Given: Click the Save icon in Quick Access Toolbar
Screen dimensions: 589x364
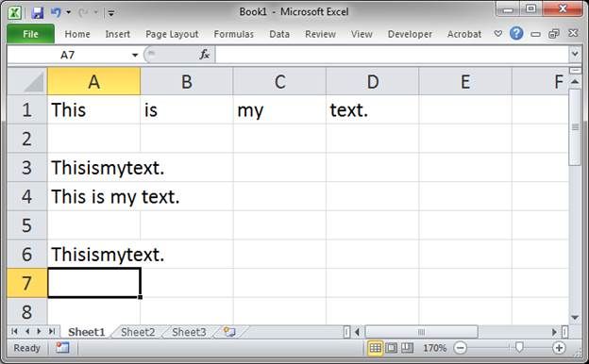Looking at the screenshot, I should coord(37,13).
